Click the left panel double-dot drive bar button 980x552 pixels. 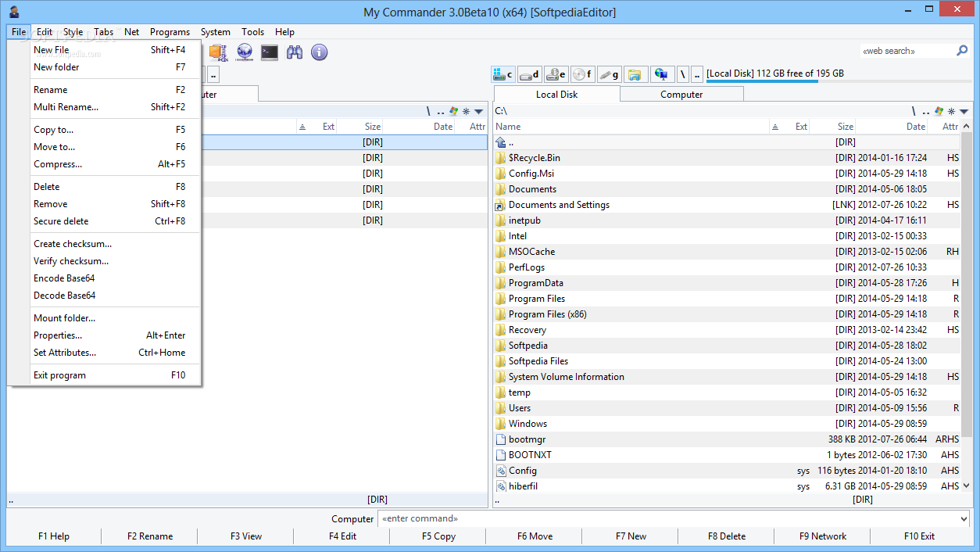(213, 74)
